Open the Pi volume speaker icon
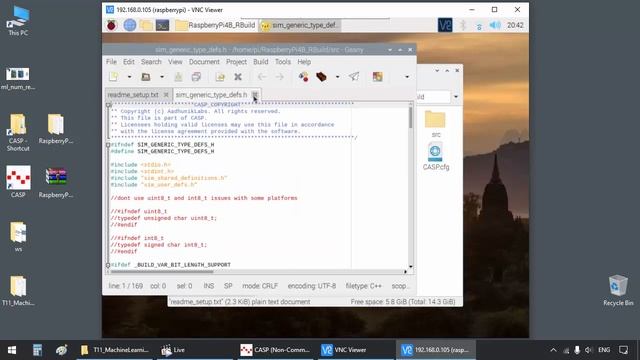Screen dimensions: 640x360 [x=495, y=25]
